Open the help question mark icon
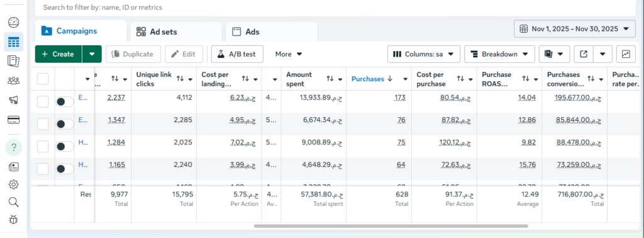Screen dimensions: 644x238 pos(14,147)
